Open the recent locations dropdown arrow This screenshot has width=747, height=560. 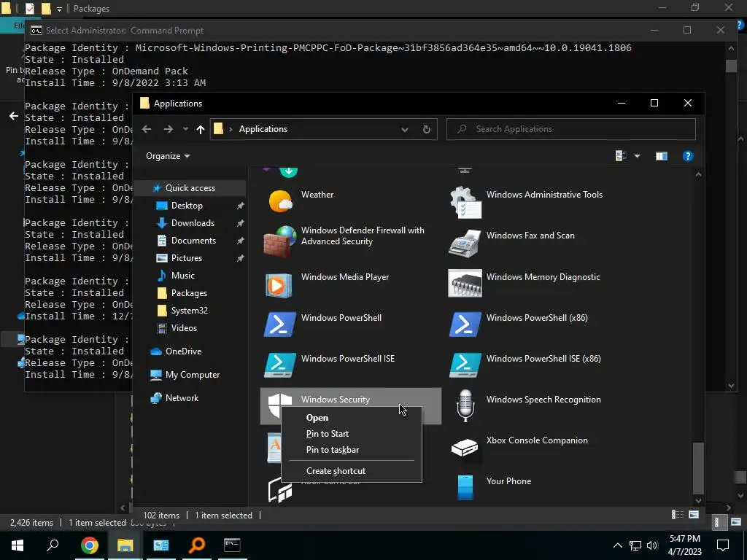point(185,129)
